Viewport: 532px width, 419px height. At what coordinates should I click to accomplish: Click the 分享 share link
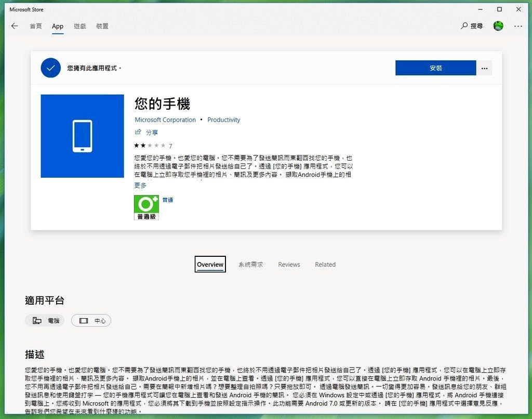(x=152, y=133)
